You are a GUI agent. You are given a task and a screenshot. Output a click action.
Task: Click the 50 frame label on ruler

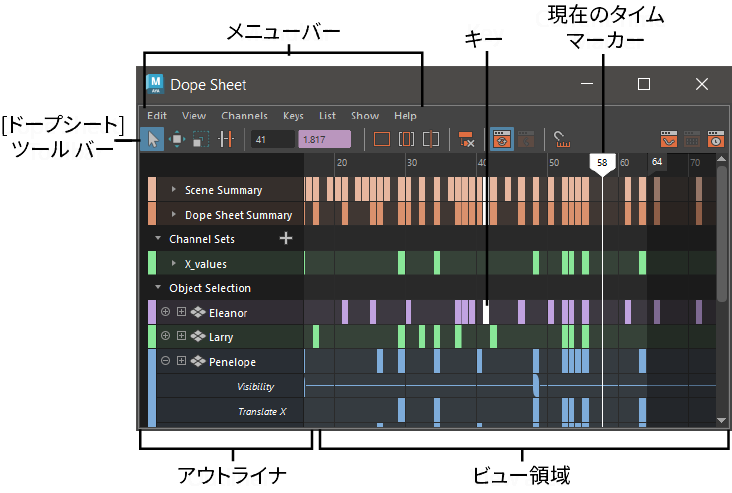coord(554,162)
